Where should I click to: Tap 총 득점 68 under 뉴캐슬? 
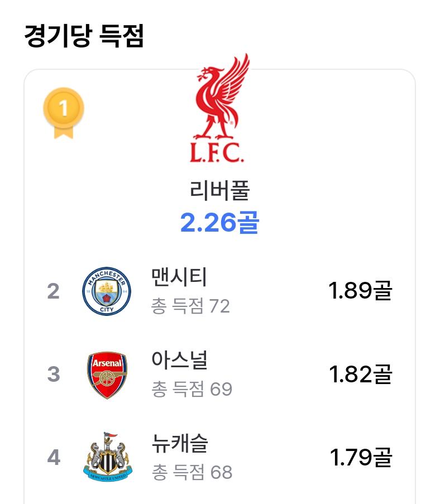pos(192,472)
